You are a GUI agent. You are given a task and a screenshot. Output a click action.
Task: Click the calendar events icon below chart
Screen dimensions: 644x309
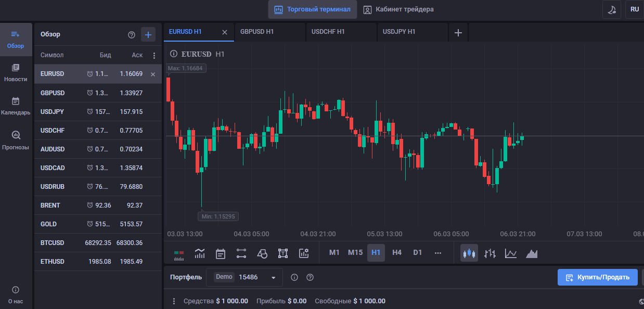click(x=221, y=253)
